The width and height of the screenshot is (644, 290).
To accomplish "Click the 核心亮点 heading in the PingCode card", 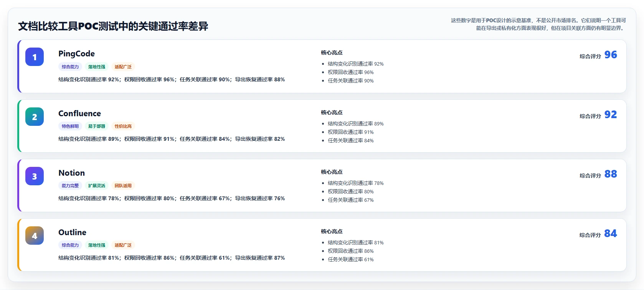I will (x=332, y=53).
